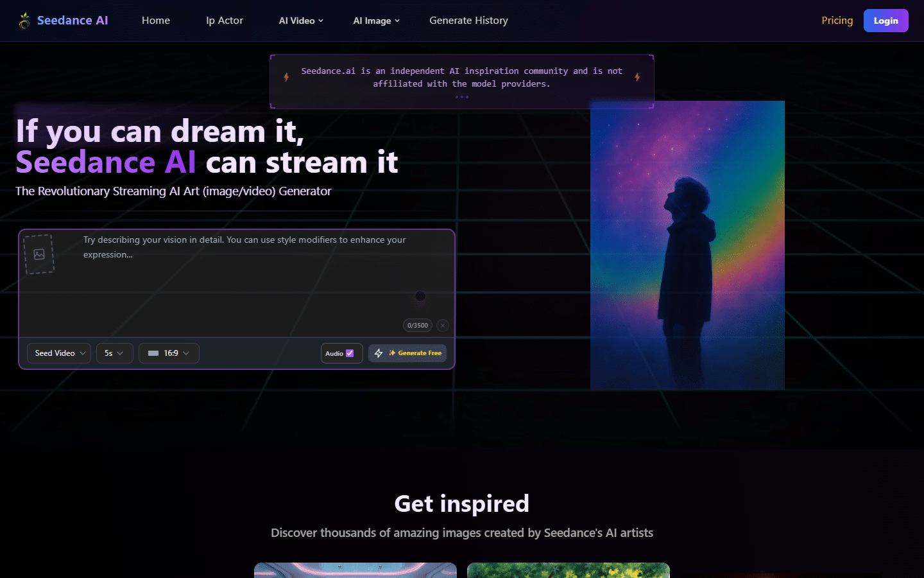Click the circular clear icon beside character counter
The width and height of the screenshot is (924, 578).
pyautogui.click(x=443, y=326)
